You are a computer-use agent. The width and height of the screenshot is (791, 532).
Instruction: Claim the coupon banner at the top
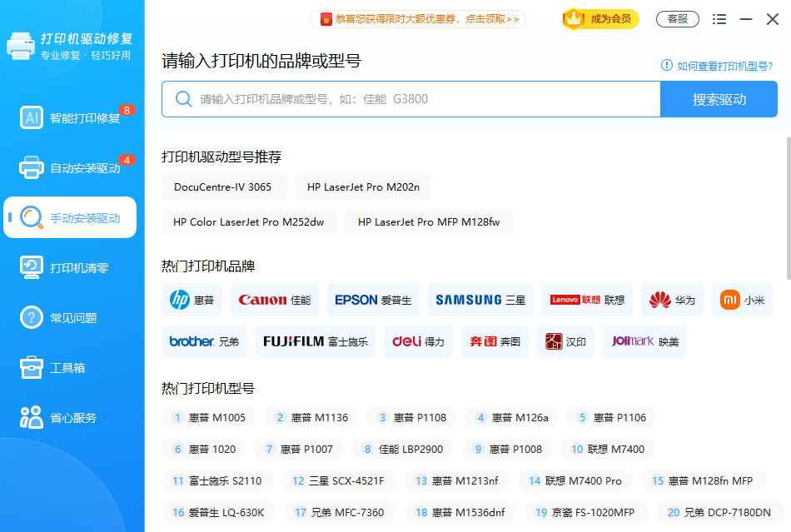pos(418,18)
